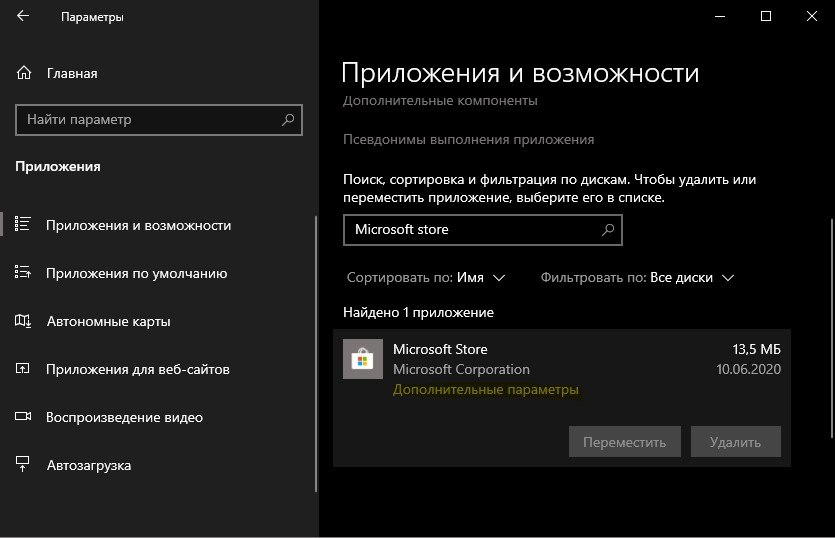Open Автозагрузка settings

click(x=89, y=465)
